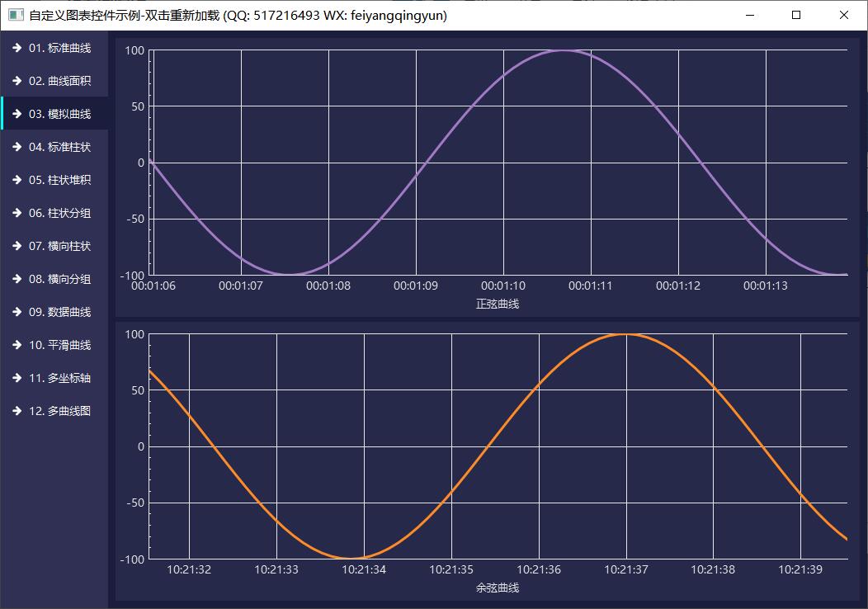Click the orange cosine curve peak
Image resolution: width=868 pixels, height=609 pixels.
[x=626, y=334]
